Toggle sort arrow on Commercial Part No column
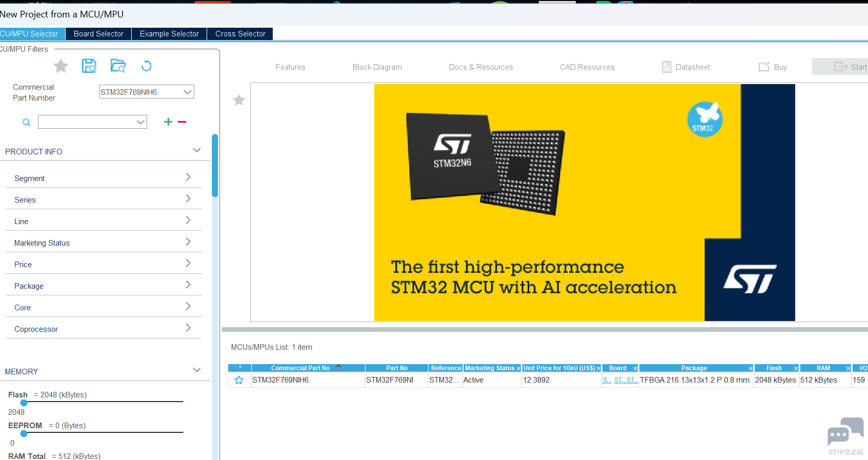The image size is (868, 460). pos(338,367)
